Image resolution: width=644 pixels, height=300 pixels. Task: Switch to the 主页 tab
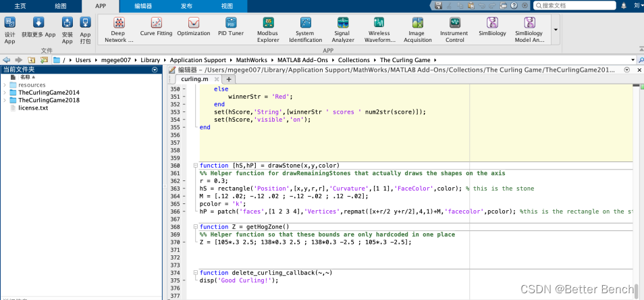(20, 6)
